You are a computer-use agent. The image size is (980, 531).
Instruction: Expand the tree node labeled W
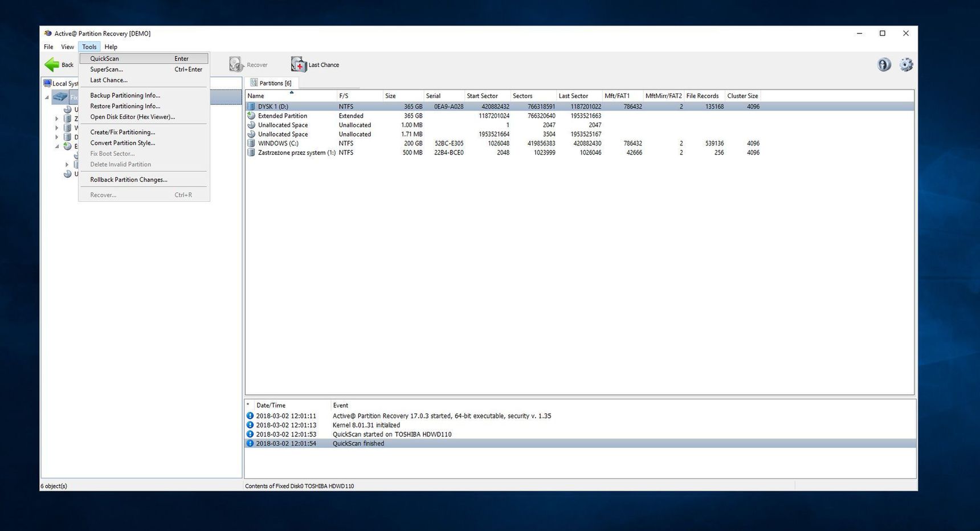[56, 128]
